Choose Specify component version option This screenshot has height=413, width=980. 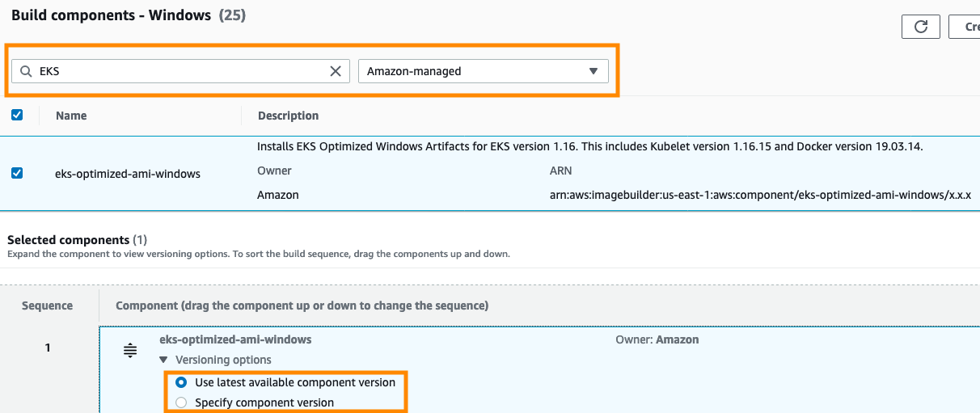[x=181, y=402]
